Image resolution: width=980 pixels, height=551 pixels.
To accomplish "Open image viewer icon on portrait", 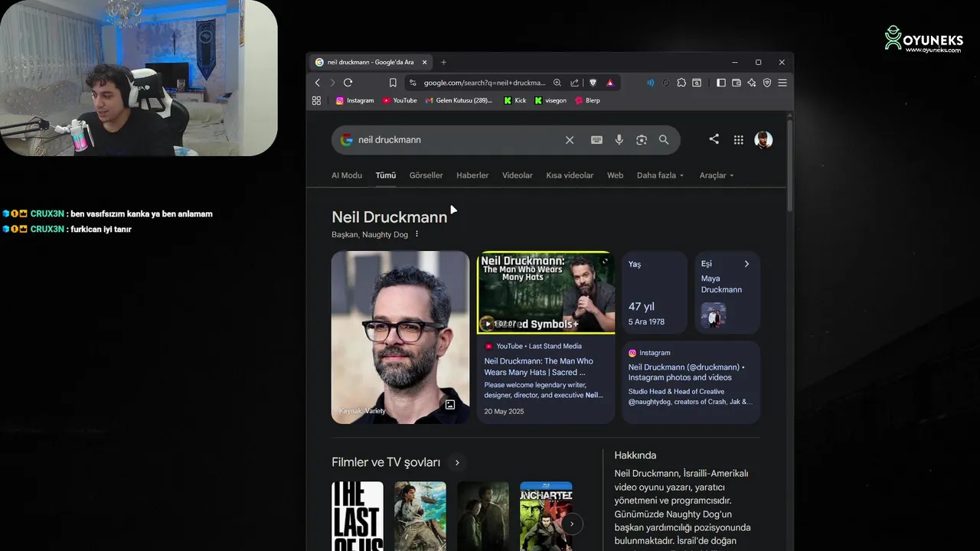I will (450, 404).
